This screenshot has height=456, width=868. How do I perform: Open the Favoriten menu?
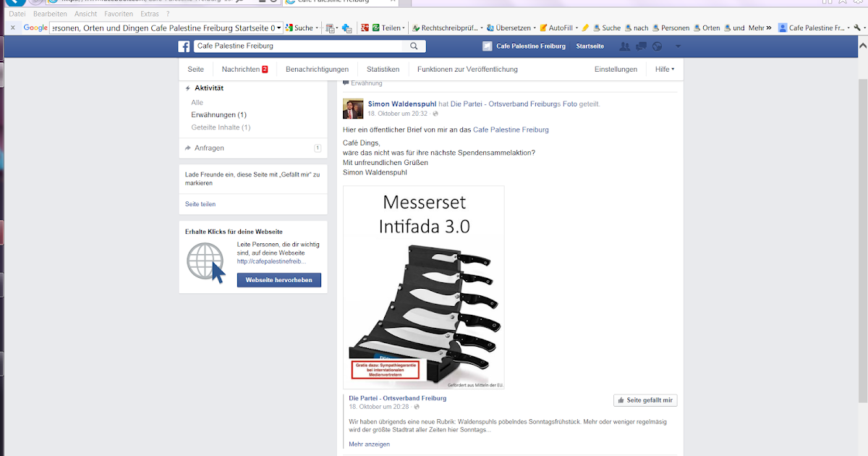(x=119, y=14)
